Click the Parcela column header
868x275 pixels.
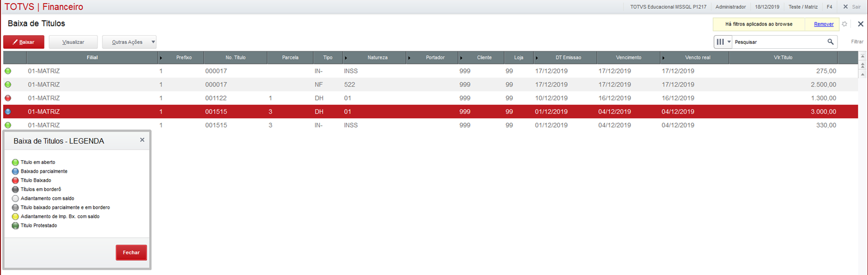click(x=290, y=57)
